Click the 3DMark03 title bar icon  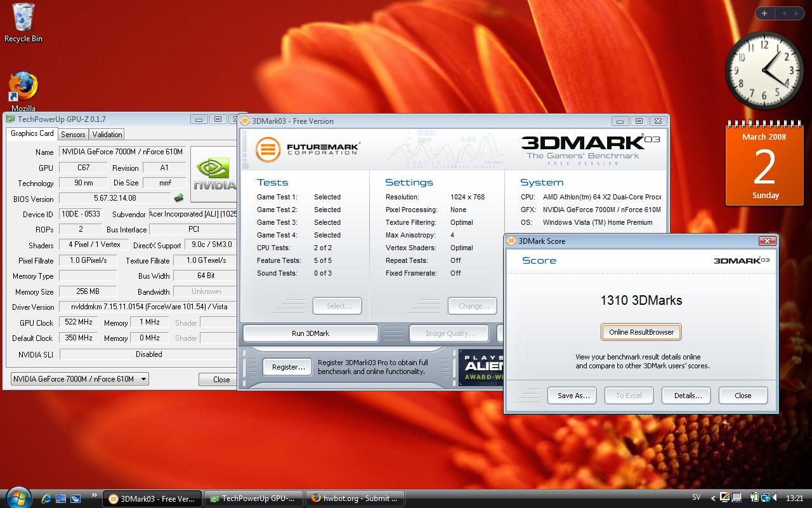point(246,121)
